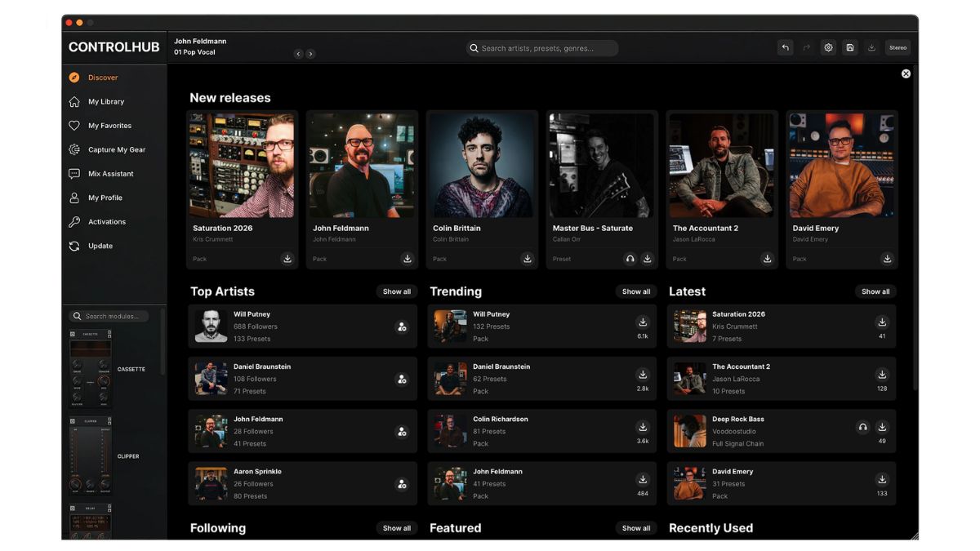Open My Profile

(x=105, y=198)
